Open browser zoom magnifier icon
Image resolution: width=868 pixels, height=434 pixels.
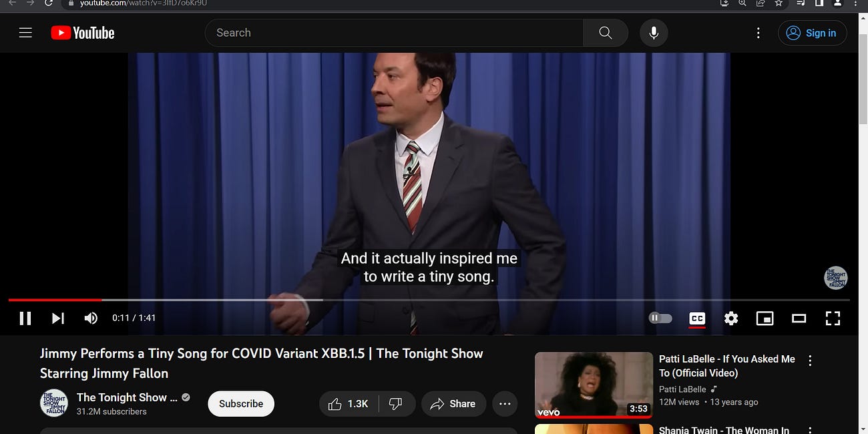click(742, 3)
